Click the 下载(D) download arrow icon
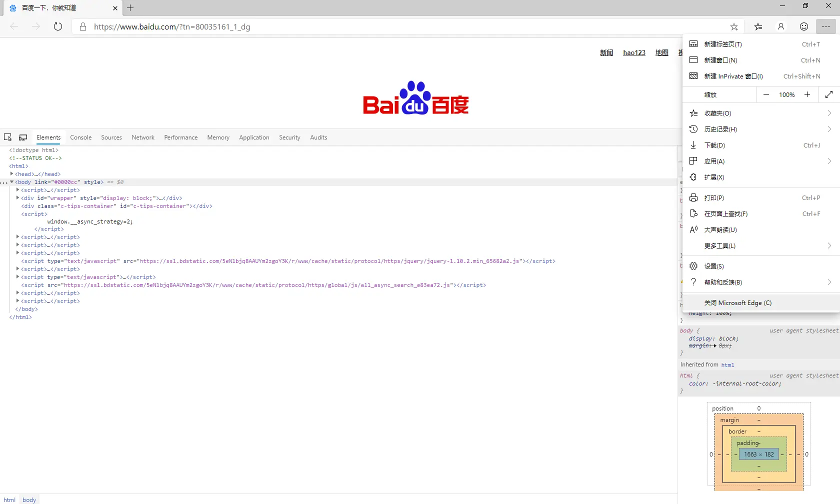 (x=693, y=145)
